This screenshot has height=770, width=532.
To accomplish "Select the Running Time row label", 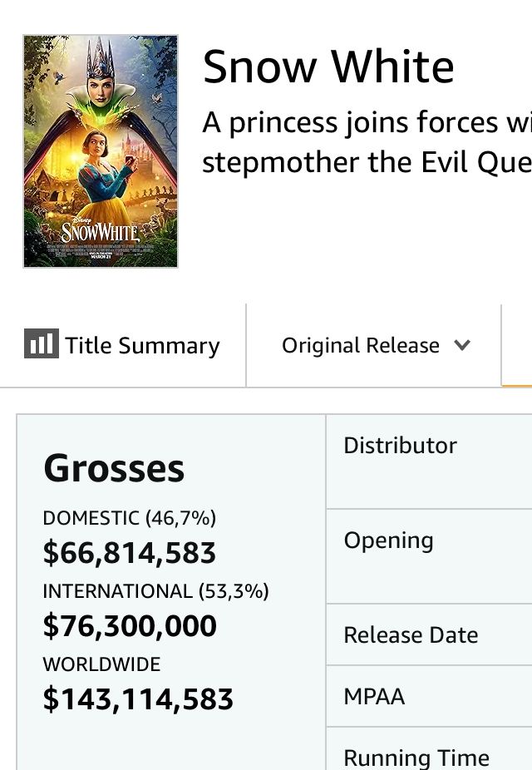I will tap(416, 758).
